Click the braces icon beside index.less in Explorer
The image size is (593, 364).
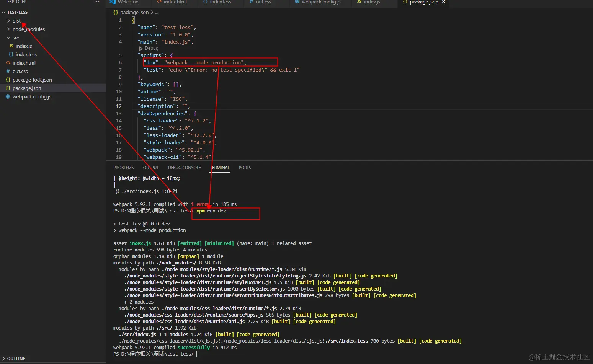tap(11, 54)
